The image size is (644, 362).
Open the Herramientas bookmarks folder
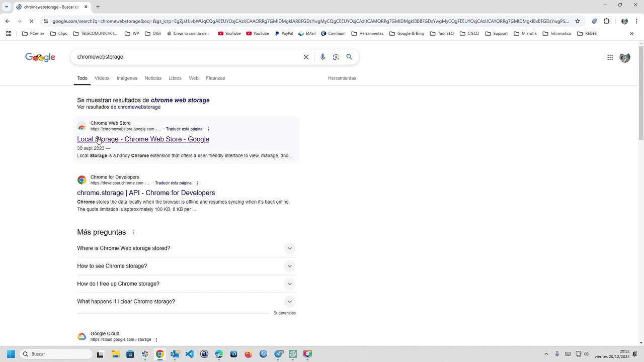367,34
